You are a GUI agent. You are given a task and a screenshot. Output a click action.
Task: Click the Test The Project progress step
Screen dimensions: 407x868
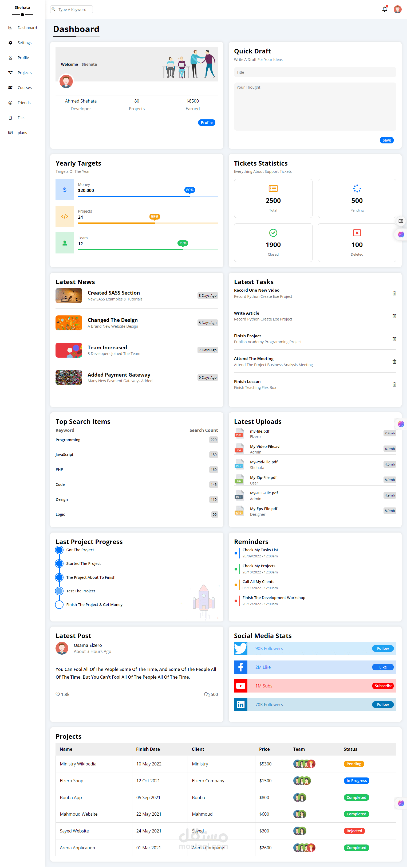pyautogui.click(x=80, y=591)
